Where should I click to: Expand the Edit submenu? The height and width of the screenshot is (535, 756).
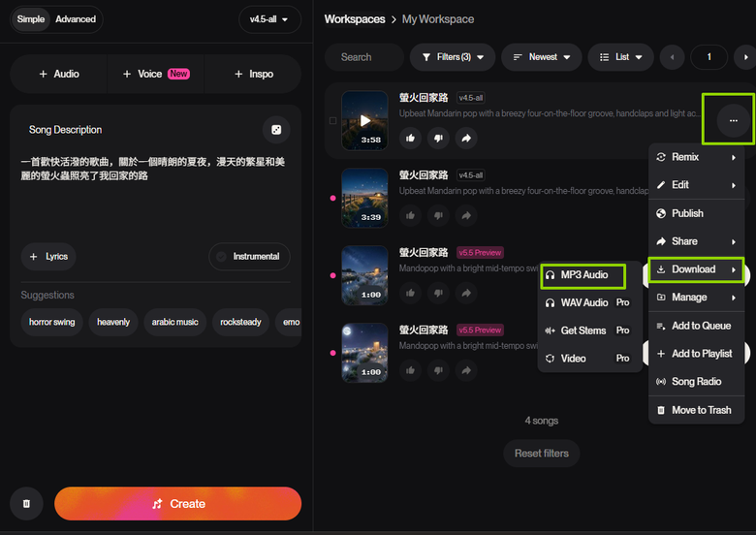(x=696, y=185)
